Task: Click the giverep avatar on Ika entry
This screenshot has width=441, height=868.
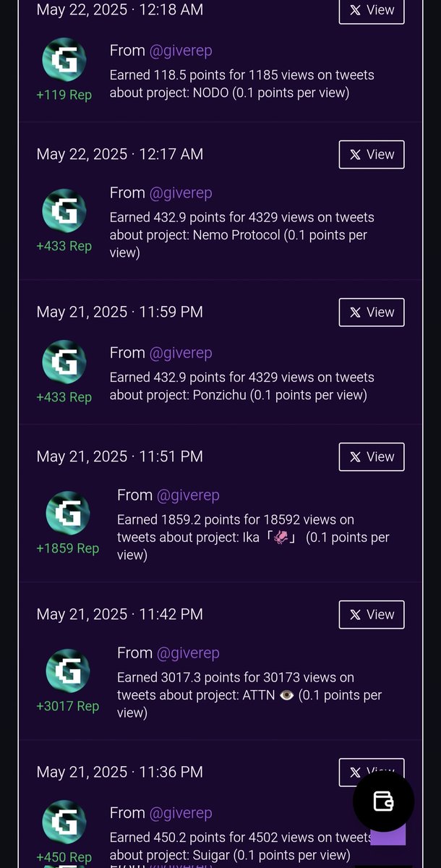Action: point(68,512)
